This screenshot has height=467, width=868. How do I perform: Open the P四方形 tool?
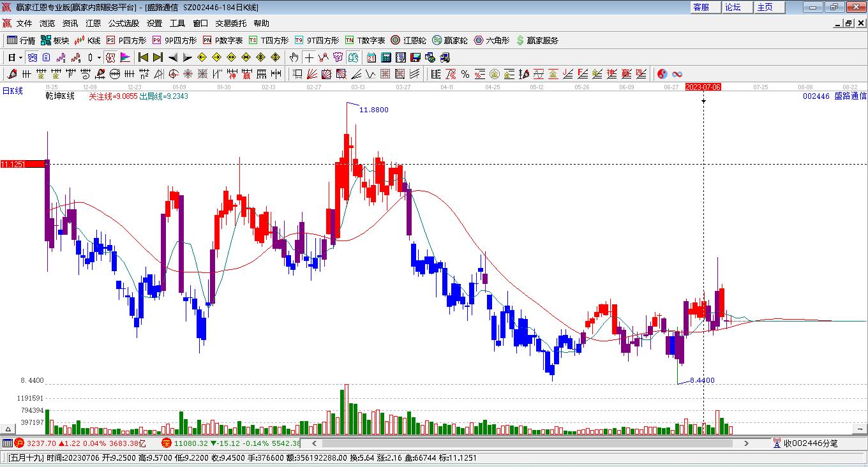point(126,40)
